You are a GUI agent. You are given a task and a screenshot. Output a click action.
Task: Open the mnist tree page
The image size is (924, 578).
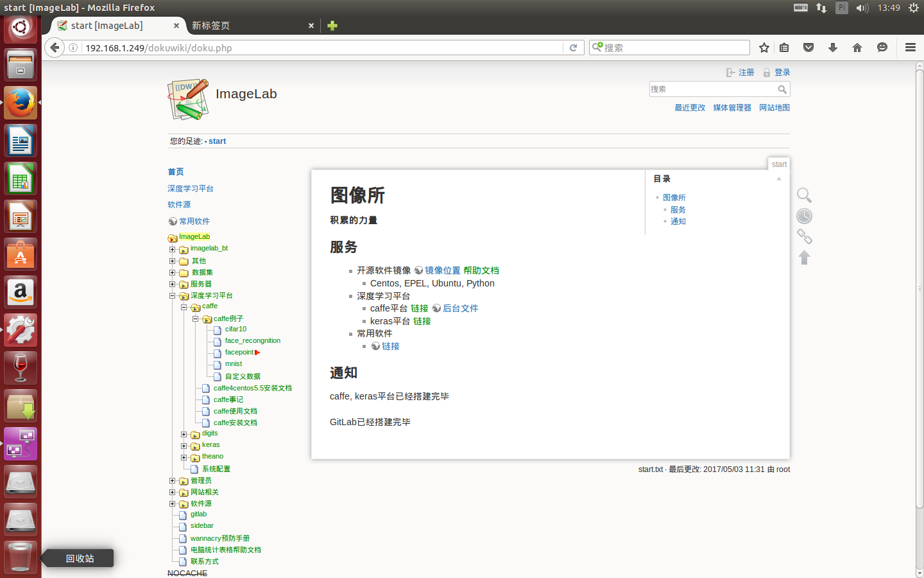(x=234, y=363)
